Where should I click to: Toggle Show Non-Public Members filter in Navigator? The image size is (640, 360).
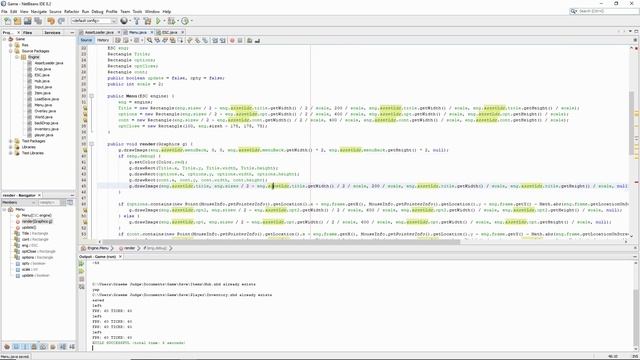coord(34,347)
